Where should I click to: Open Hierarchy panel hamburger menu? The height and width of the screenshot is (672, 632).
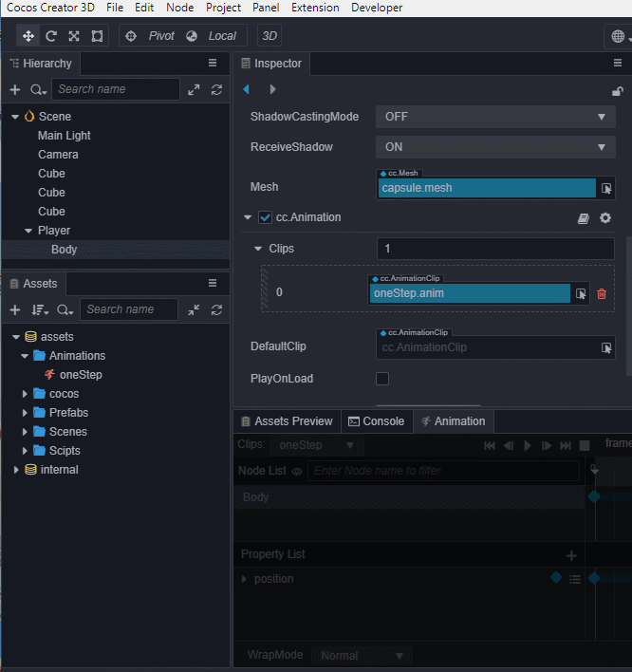click(213, 63)
